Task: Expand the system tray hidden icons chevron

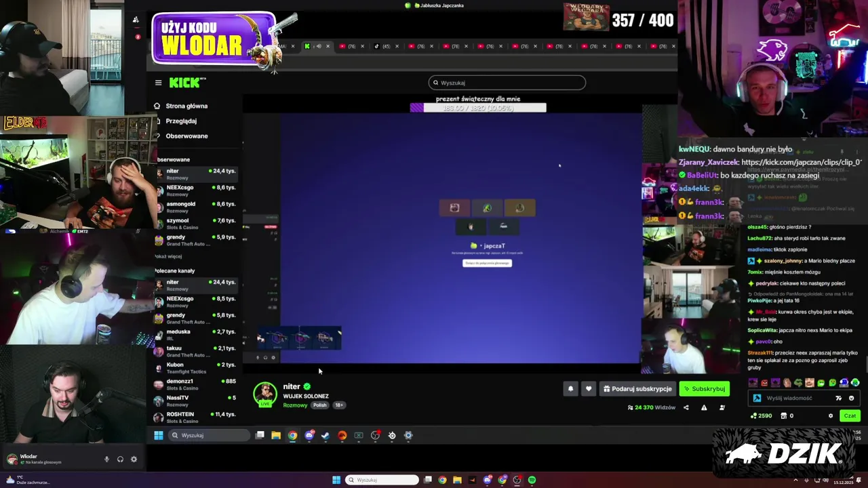Action: (x=797, y=480)
